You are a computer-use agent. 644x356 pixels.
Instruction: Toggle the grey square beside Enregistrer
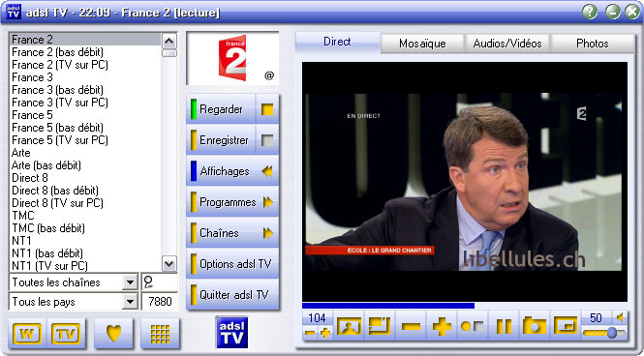[x=267, y=140]
